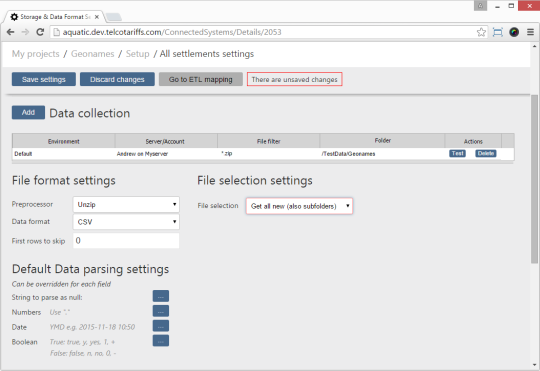This screenshot has height=371, width=540.
Task: Open Go to ETL mapping
Action: 200,79
